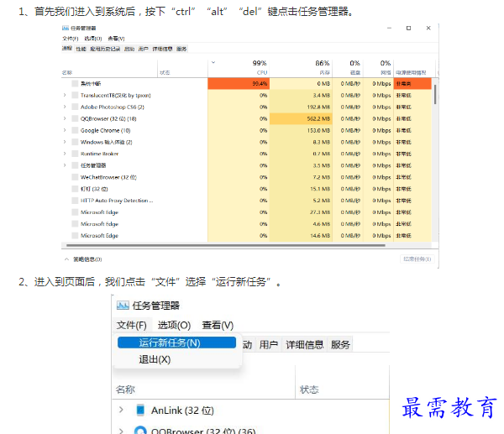Image resolution: width=504 pixels, height=434 pixels.
Task: Click icon of Microsoft Edge using 14.6 MB
Action: pyautogui.click(x=75, y=236)
